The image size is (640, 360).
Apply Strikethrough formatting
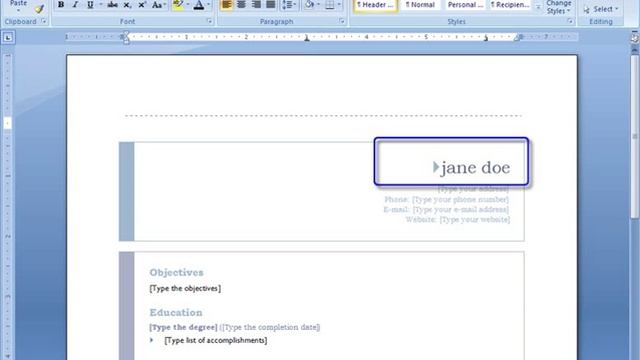pyautogui.click(x=112, y=4)
